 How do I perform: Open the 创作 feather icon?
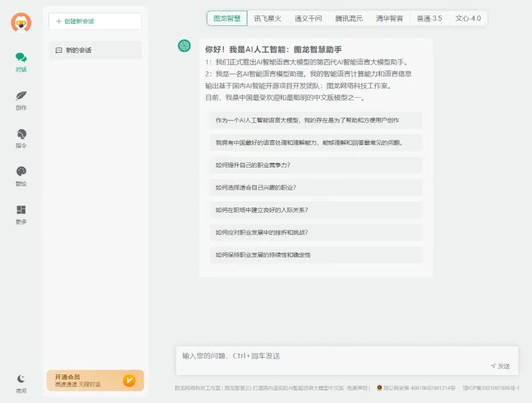pyautogui.click(x=21, y=96)
